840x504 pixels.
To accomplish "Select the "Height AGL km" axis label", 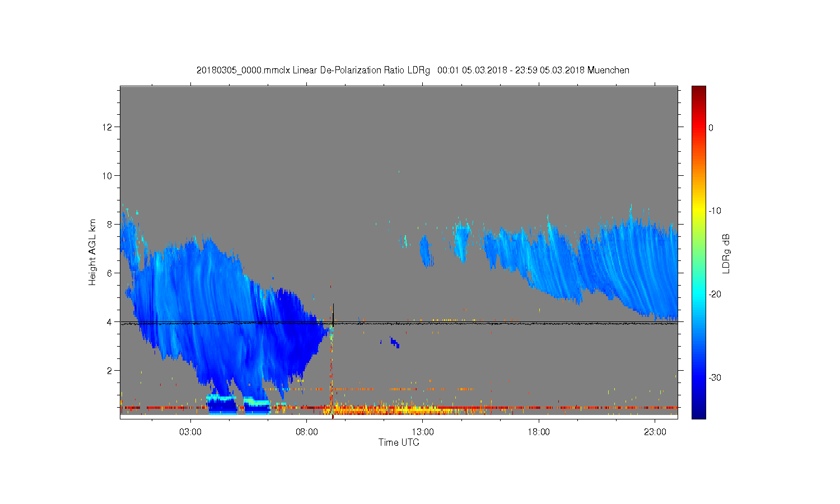I will (x=92, y=252).
